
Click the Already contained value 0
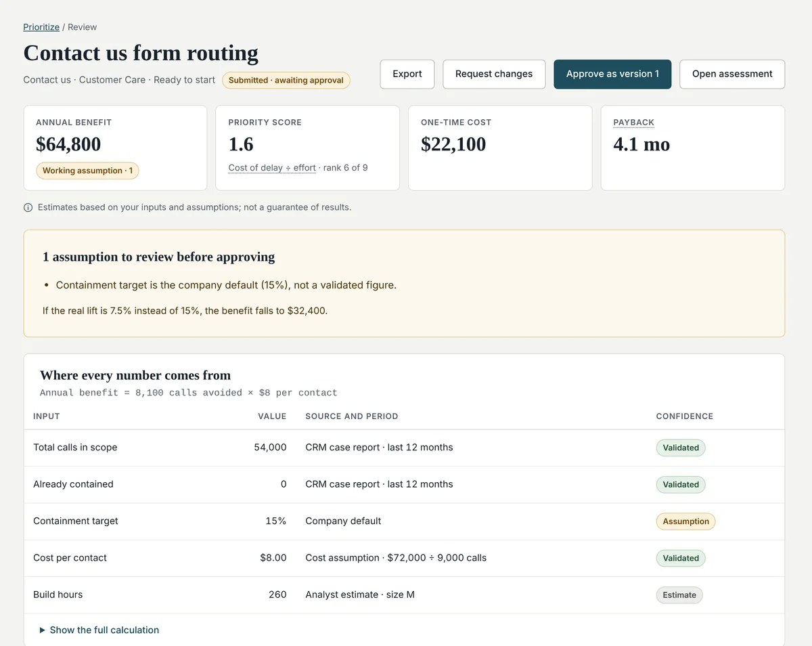tap(284, 484)
